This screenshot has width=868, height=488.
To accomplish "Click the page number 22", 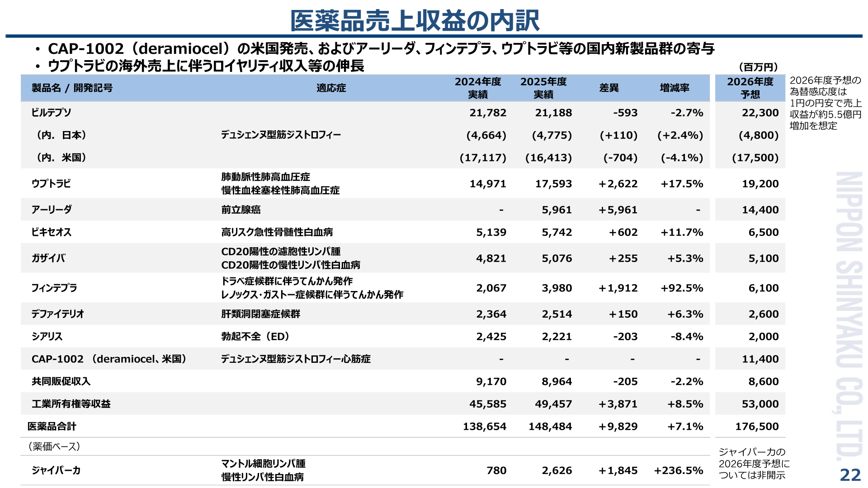I will click(850, 475).
